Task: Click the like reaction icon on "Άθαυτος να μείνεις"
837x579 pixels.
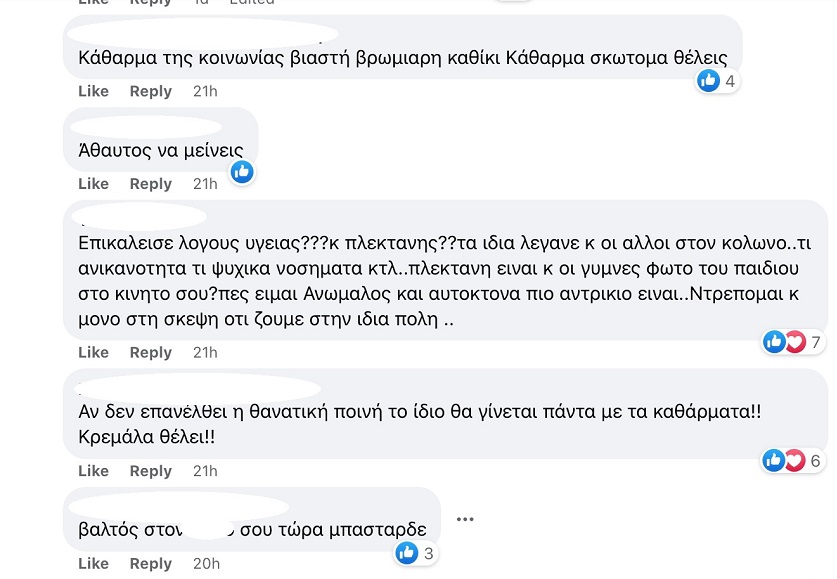Action: point(241,172)
